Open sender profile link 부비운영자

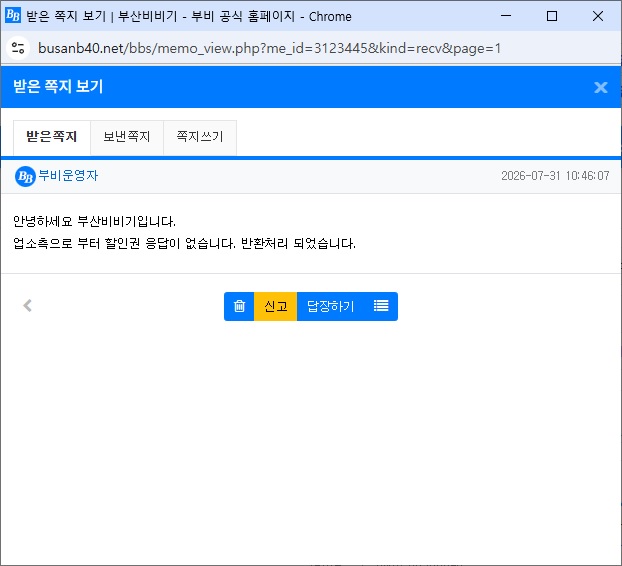(68, 176)
